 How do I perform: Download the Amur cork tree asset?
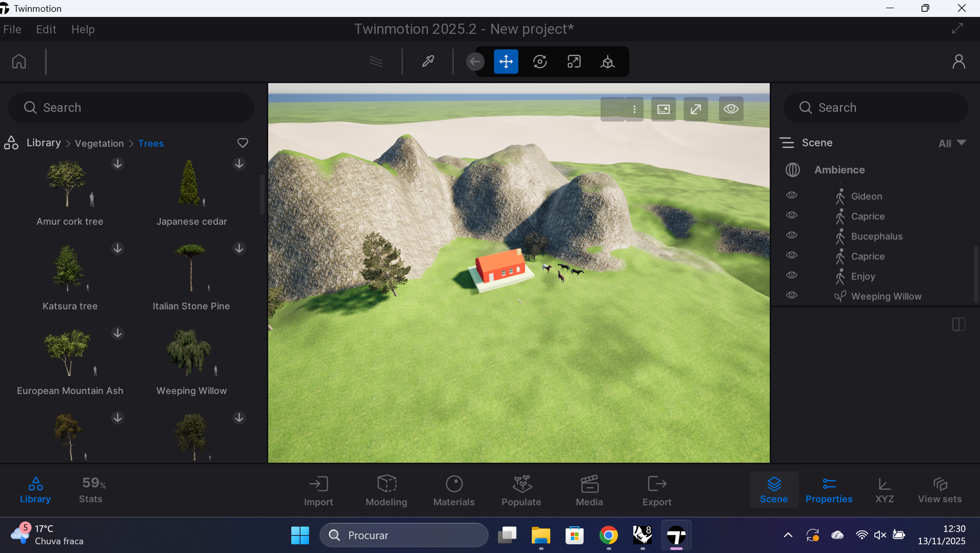(x=117, y=164)
